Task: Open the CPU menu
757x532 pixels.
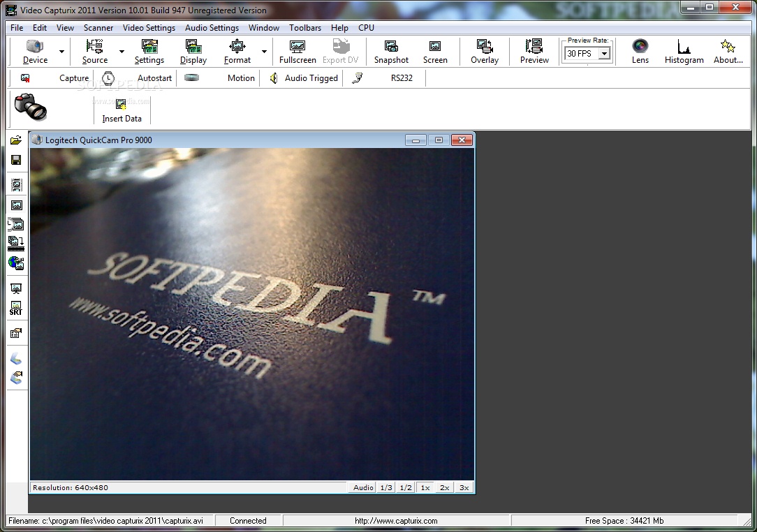Action: 366,27
